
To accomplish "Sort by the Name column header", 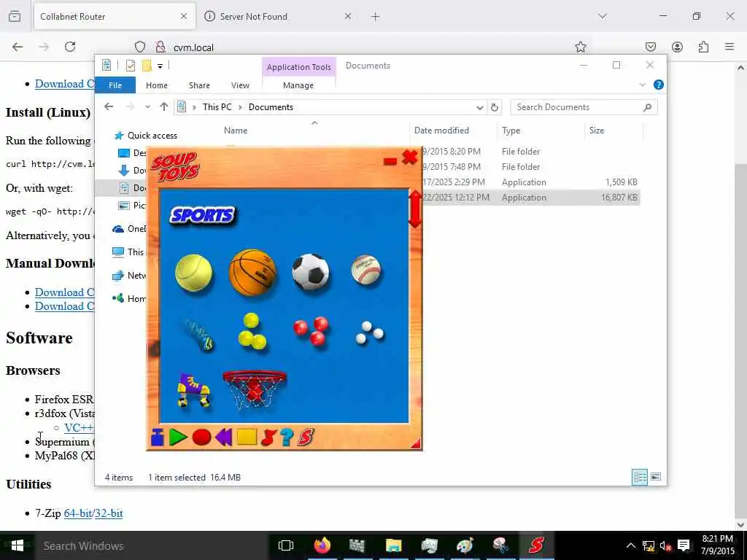I will point(236,131).
